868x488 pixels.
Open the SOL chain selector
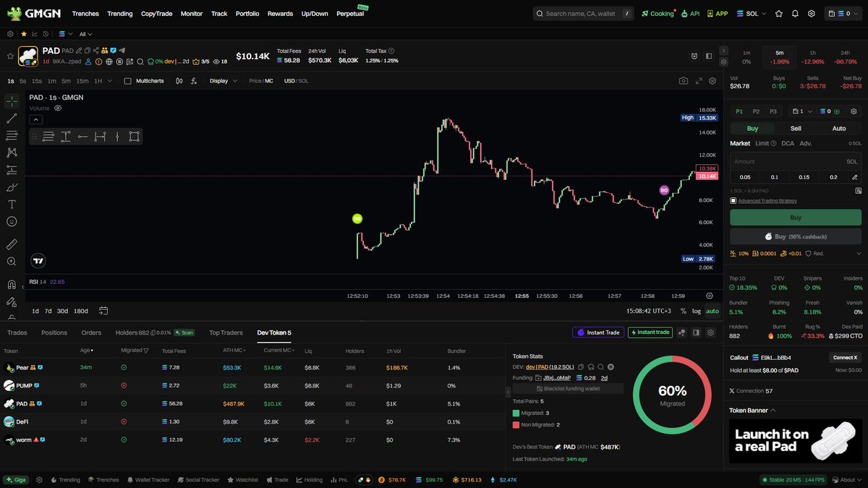point(752,14)
